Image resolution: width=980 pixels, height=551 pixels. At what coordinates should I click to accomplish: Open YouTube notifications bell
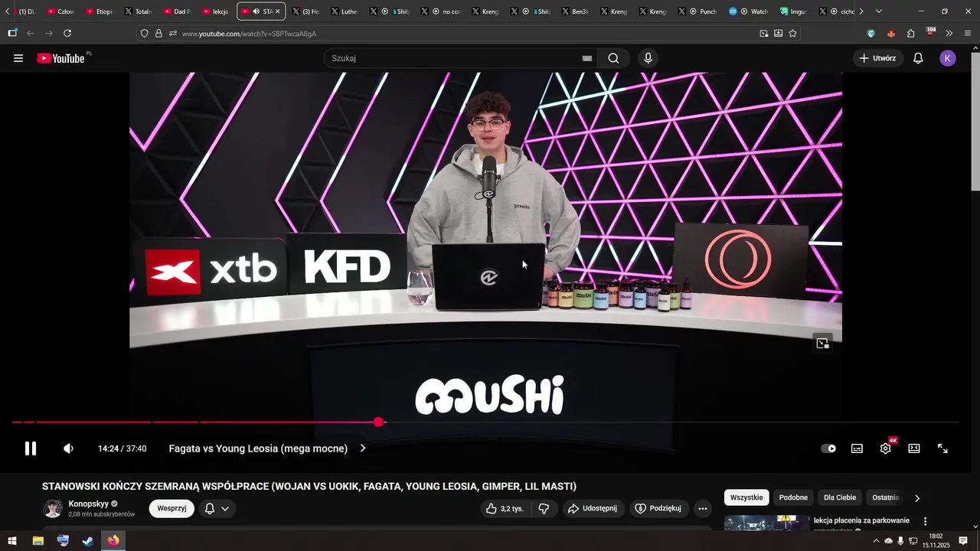[918, 58]
